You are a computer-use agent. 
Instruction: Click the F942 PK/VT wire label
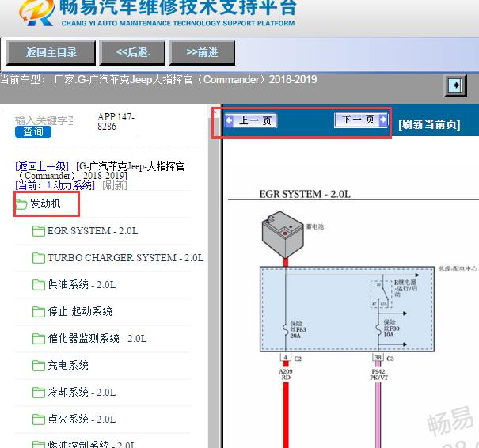378,374
